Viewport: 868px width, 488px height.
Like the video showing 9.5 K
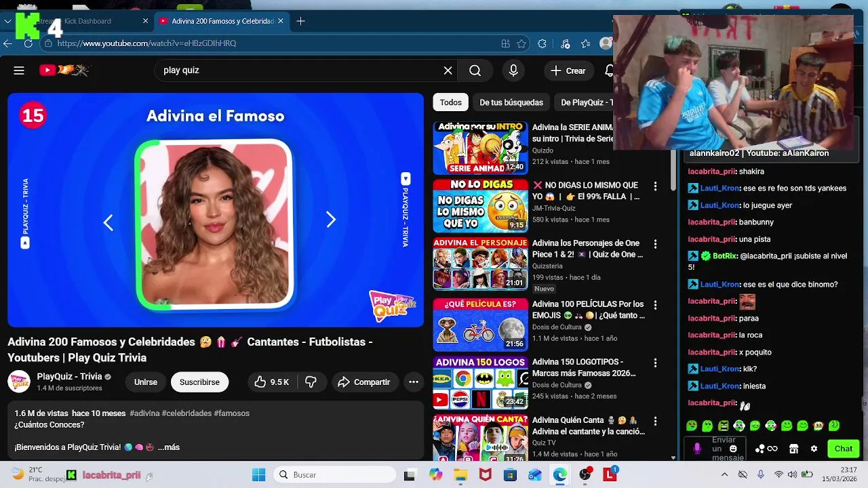point(271,382)
